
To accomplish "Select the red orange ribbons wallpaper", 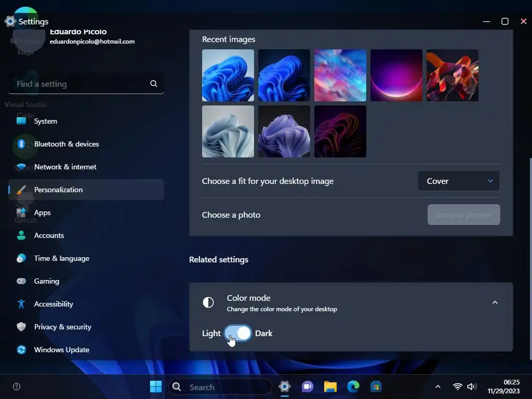I will [453, 75].
